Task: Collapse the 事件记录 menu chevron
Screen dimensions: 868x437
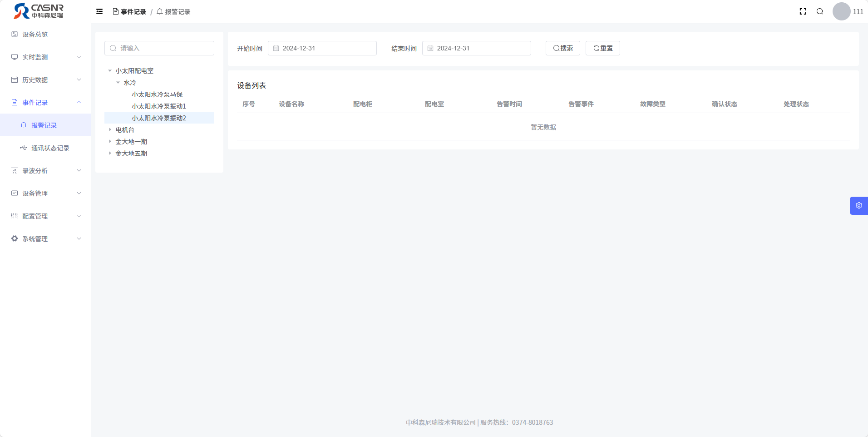Action: pos(79,102)
